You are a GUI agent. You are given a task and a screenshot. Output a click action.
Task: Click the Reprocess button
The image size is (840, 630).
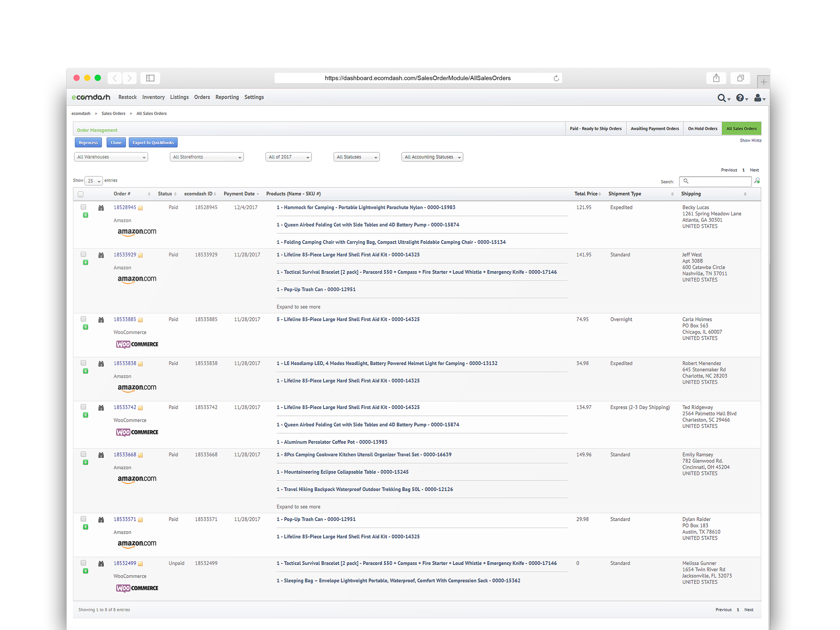88,143
